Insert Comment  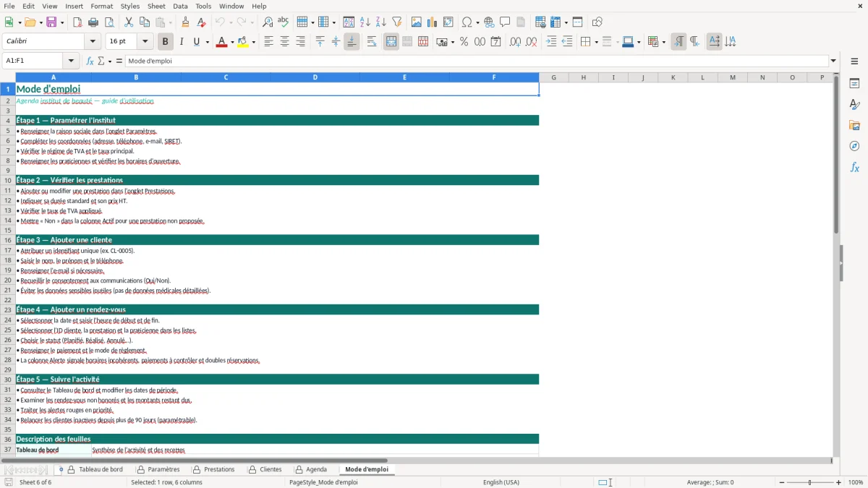505,22
